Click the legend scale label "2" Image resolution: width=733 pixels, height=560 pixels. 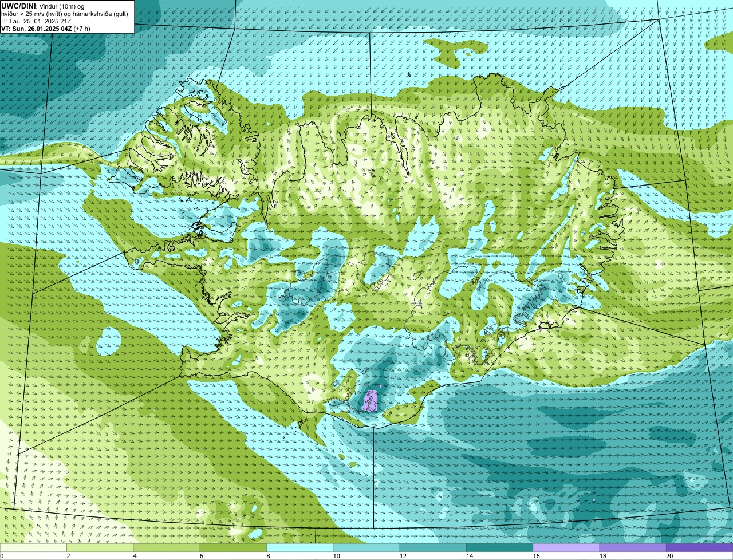point(68,556)
